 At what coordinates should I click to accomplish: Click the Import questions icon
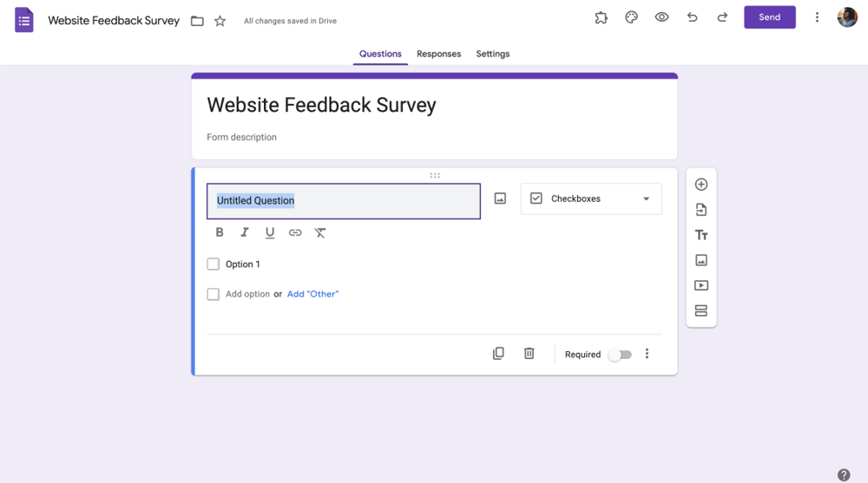coord(701,210)
